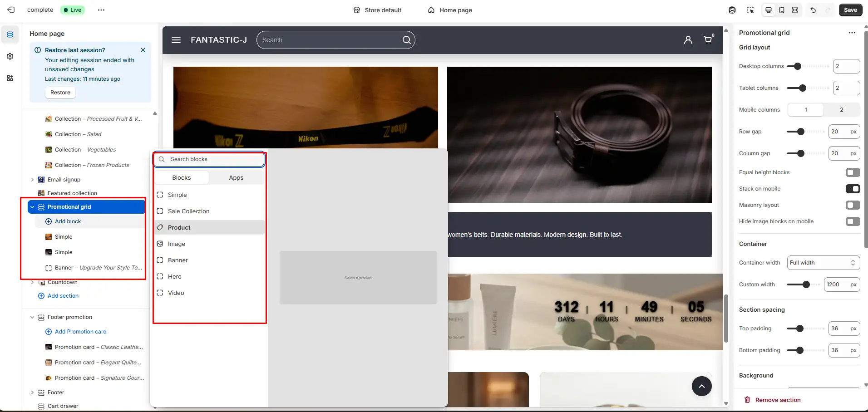This screenshot has height=412, width=868.
Task: Switch to the Apps tab in block picker
Action: [236, 177]
